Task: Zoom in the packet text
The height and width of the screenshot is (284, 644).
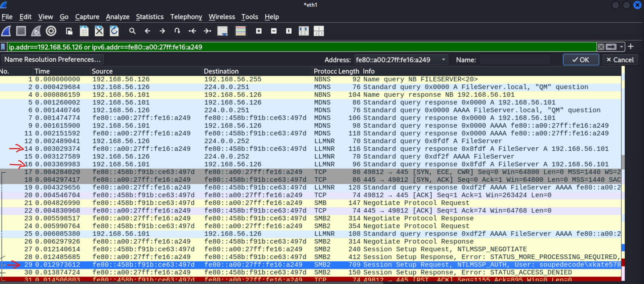Action: click(259, 31)
